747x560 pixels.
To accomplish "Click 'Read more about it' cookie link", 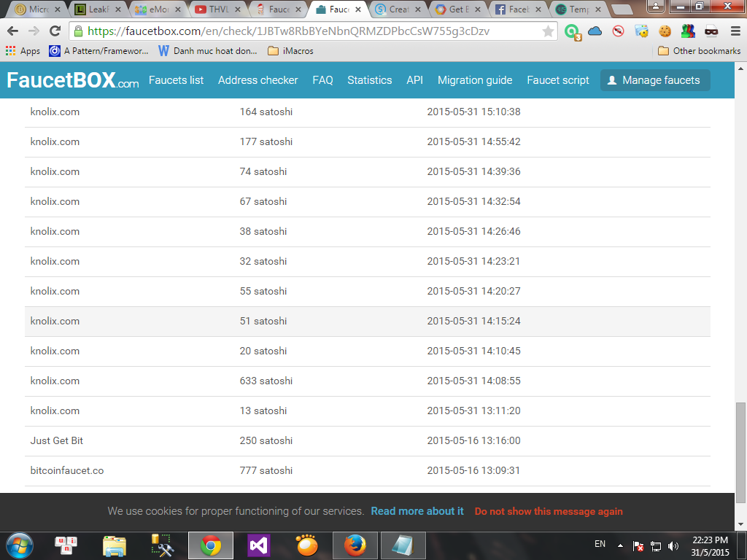I will [417, 511].
